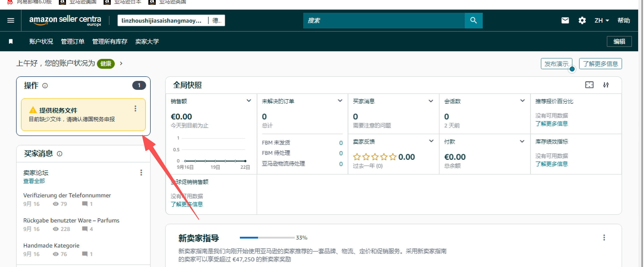
Task: Click the new seller guide progress bar
Action: (x=267, y=237)
